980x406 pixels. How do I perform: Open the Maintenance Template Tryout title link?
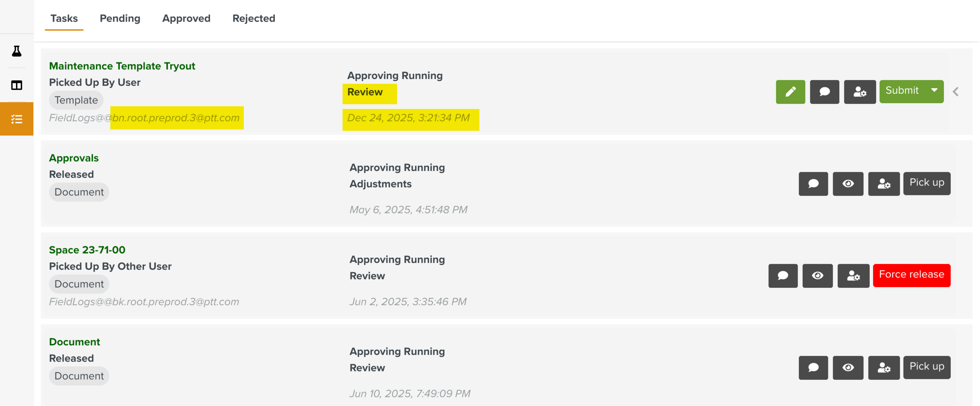[x=122, y=66]
